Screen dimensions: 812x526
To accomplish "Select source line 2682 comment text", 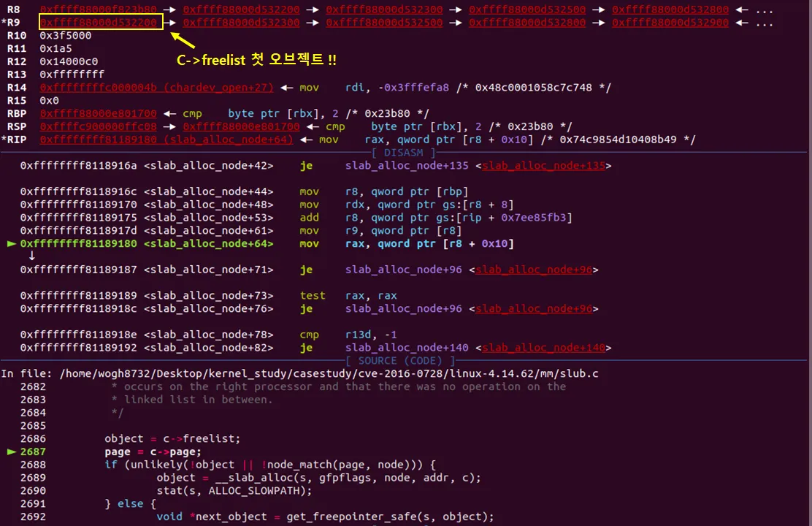I will tap(338, 386).
